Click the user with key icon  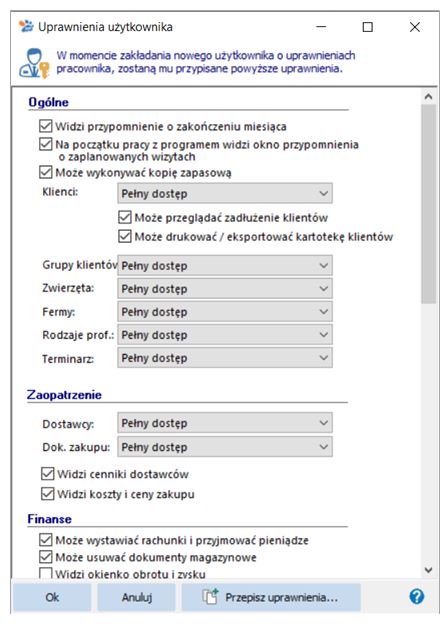[x=34, y=63]
